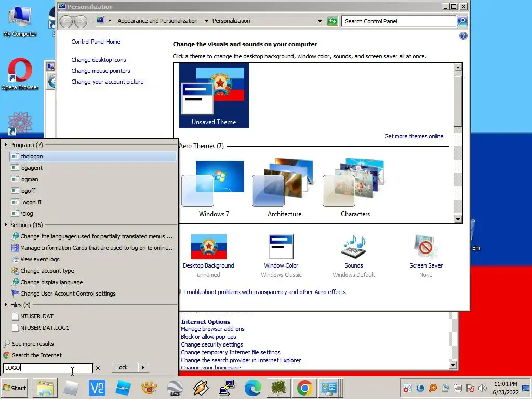Screen dimensions: 532x399
Task: Click in the Search Control Panel field
Action: 398,21
